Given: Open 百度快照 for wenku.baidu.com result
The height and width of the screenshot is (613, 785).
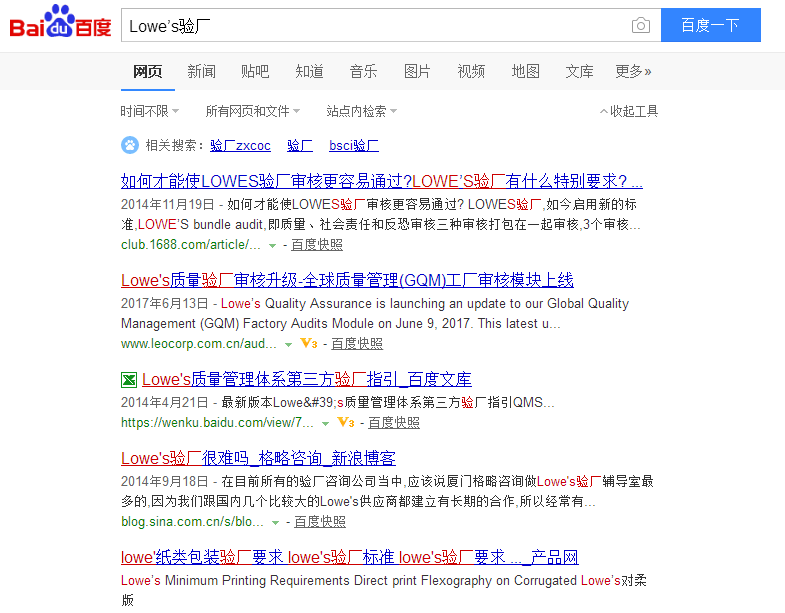Looking at the screenshot, I should 394,423.
